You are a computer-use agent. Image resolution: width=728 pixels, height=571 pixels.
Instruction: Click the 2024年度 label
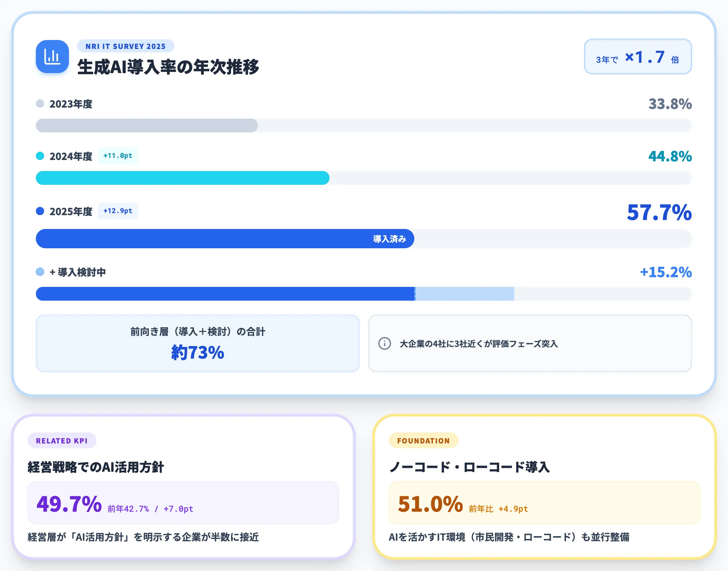71,156
